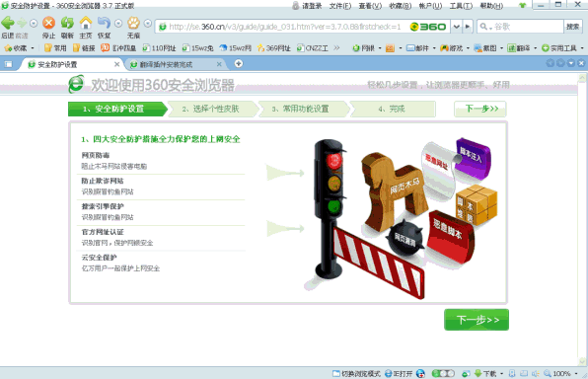
Task: Click the large green 下一步>> button
Action: tap(477, 320)
